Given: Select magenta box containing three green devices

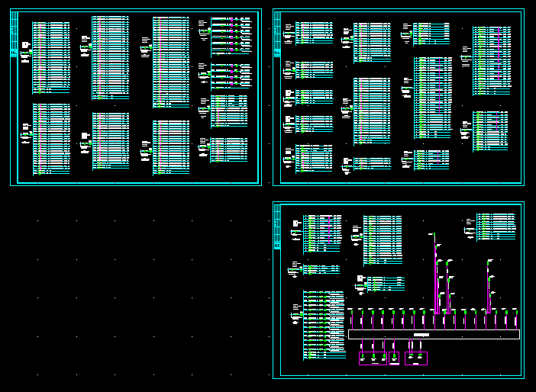Looking at the screenshot, I should tap(373, 358).
